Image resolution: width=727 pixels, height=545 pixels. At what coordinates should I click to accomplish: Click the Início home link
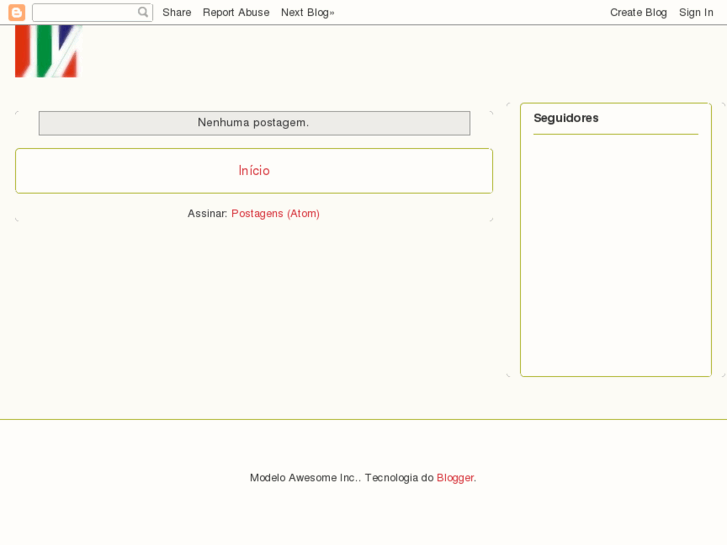(254, 171)
